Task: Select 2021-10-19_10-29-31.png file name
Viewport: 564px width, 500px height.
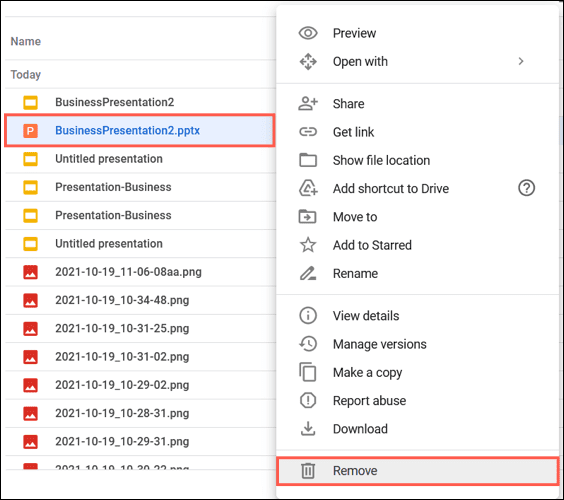Action: point(122,442)
